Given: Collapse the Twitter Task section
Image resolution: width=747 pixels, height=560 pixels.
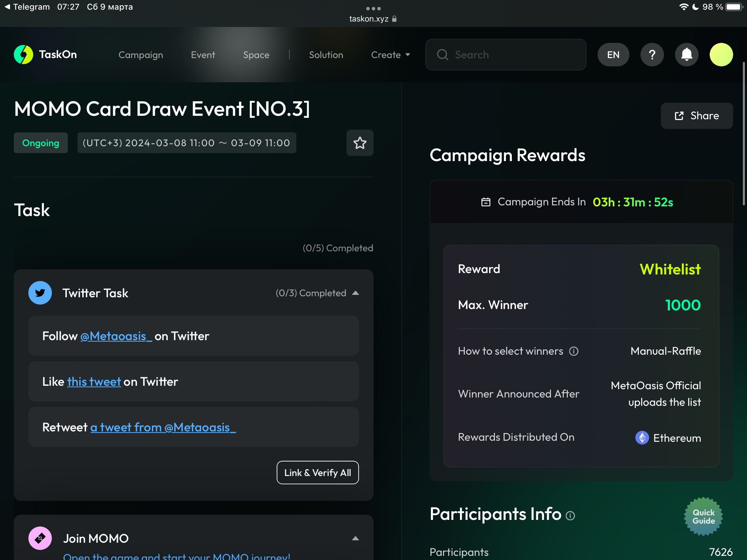Looking at the screenshot, I should pyautogui.click(x=356, y=293).
